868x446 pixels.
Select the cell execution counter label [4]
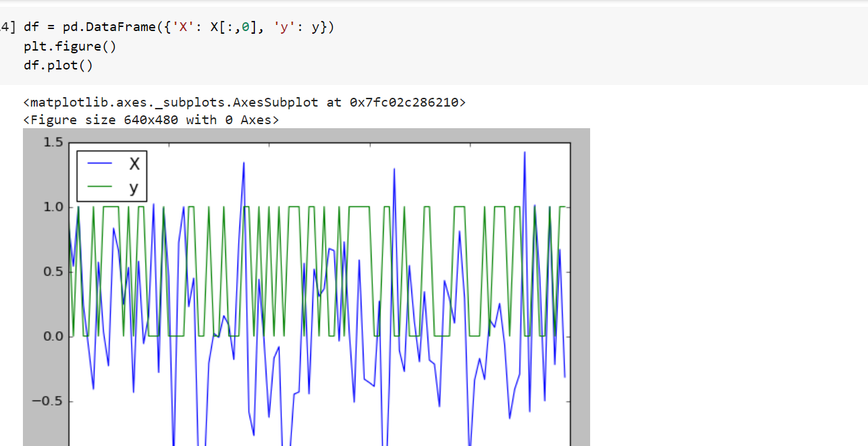click(7, 27)
